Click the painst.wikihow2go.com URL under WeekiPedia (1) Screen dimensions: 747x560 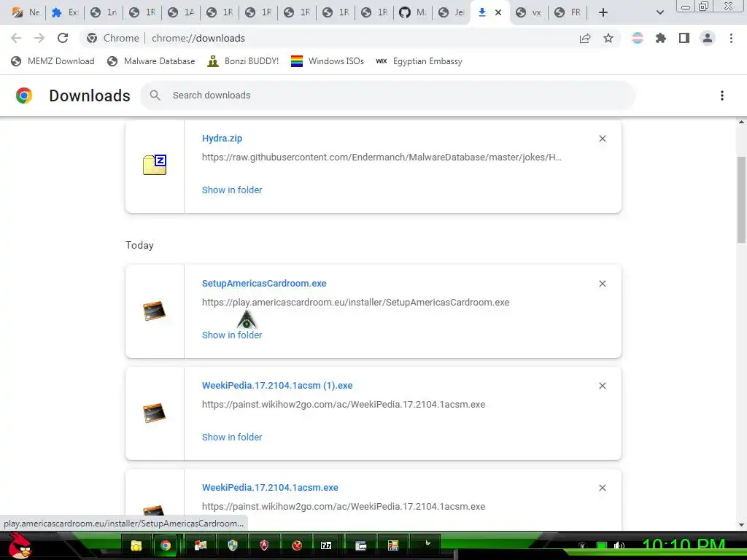coord(344,405)
